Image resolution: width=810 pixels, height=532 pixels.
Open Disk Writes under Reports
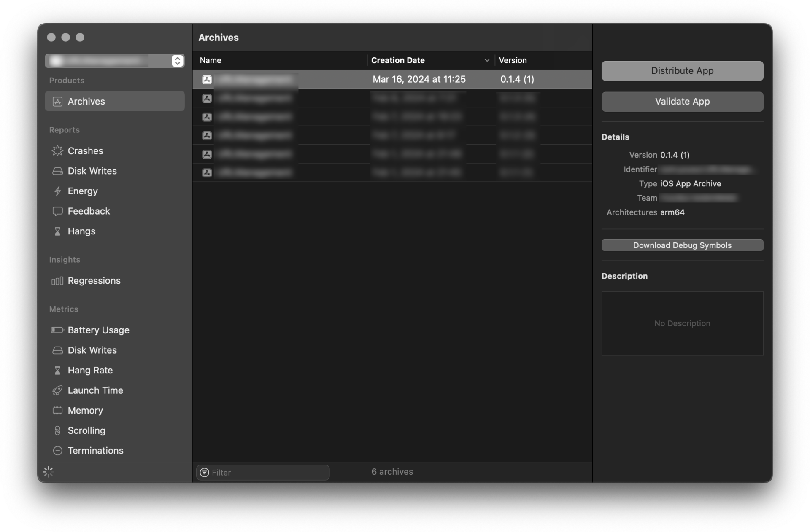tap(115, 171)
